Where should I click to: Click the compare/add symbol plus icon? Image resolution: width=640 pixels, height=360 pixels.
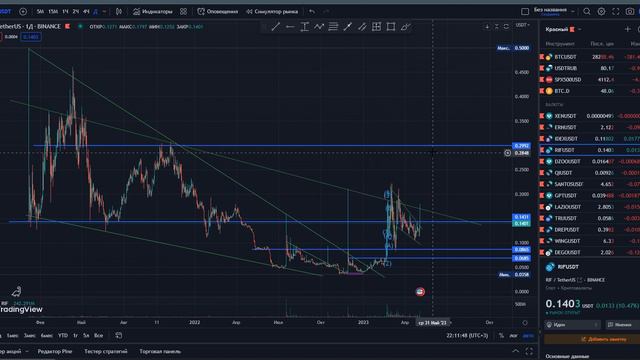tap(23, 11)
